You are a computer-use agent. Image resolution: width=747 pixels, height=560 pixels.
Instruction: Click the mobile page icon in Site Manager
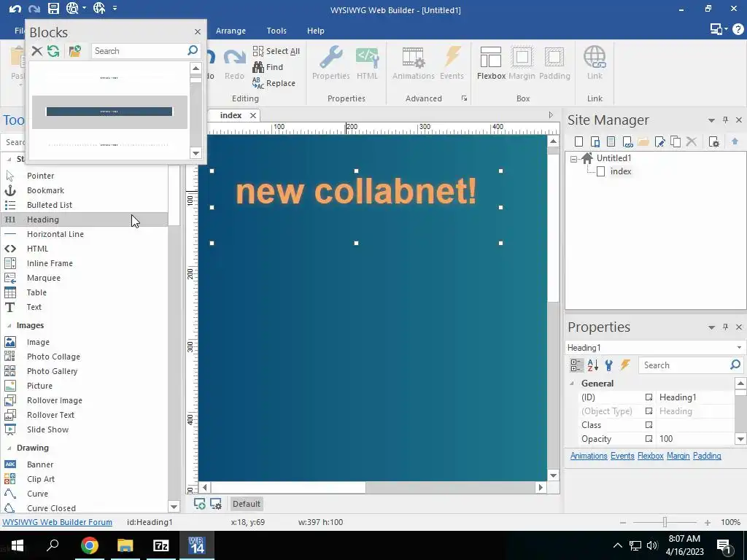coord(595,141)
